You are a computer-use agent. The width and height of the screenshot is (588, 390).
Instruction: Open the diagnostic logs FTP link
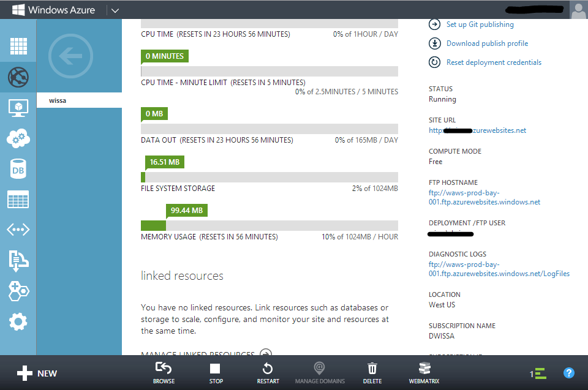tap(499, 269)
